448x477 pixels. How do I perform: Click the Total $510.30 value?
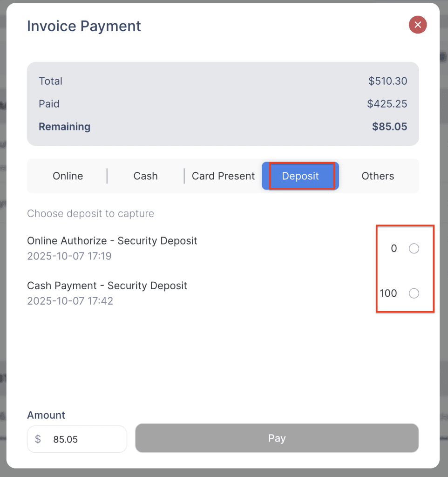pyautogui.click(x=387, y=81)
